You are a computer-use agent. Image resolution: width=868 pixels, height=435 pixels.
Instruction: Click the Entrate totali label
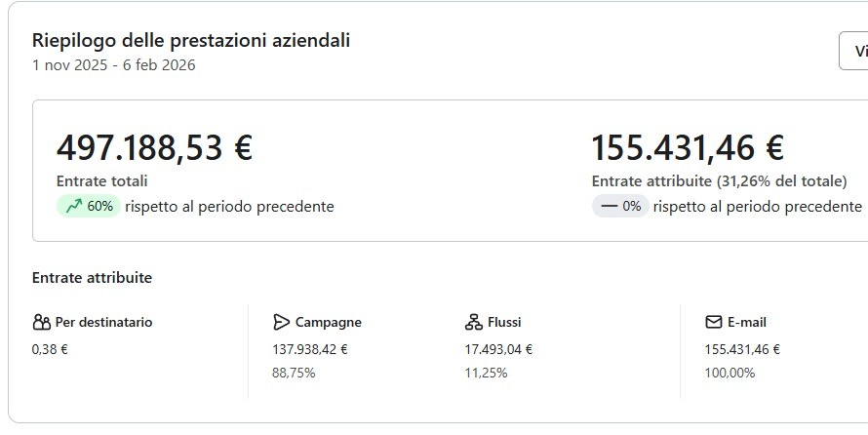[102, 181]
